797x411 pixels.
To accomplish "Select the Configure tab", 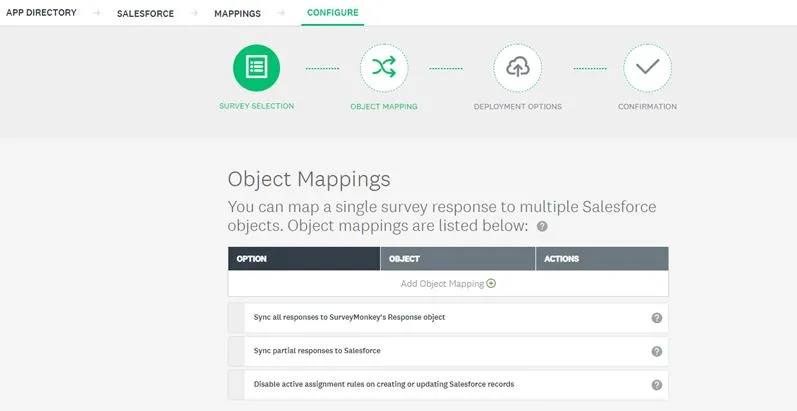I will pos(332,13).
